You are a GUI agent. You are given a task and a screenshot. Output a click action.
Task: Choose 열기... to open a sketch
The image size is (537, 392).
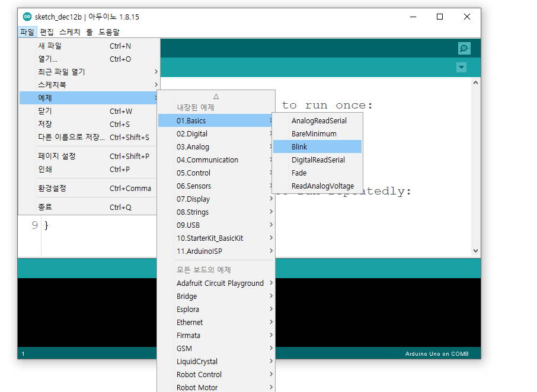click(x=89, y=59)
